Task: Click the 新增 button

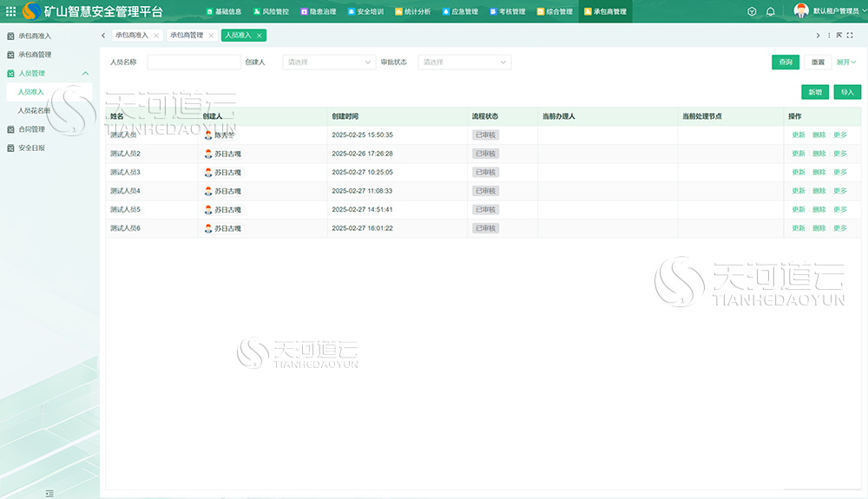Action: pyautogui.click(x=815, y=92)
